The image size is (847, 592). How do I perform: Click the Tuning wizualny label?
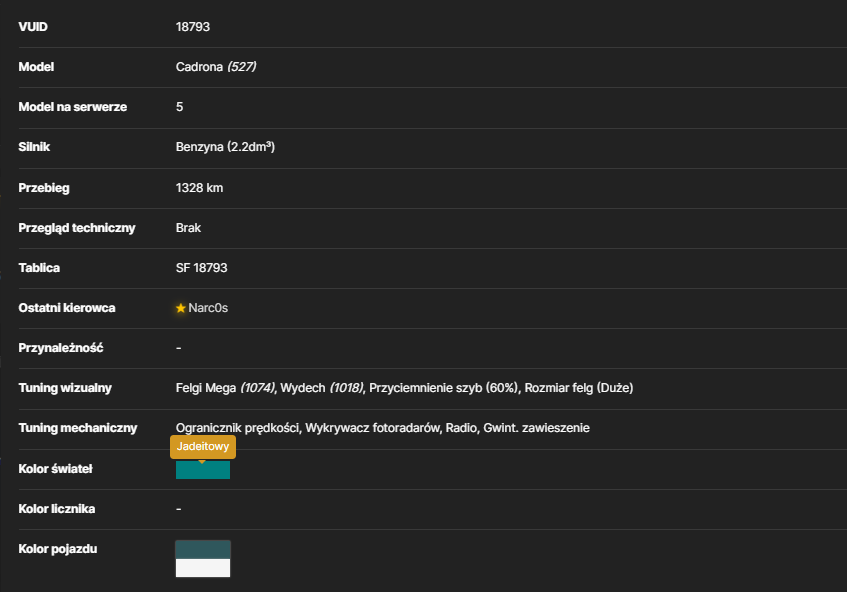(65, 388)
